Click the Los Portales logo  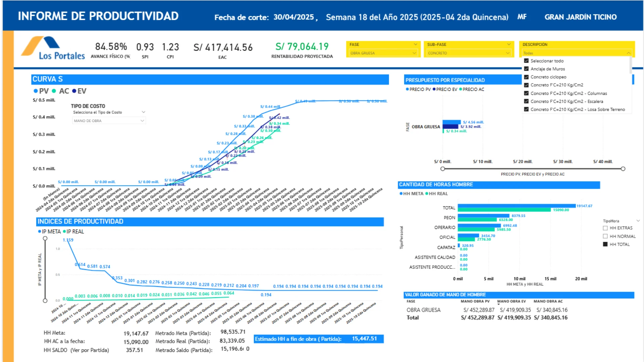coord(53,48)
